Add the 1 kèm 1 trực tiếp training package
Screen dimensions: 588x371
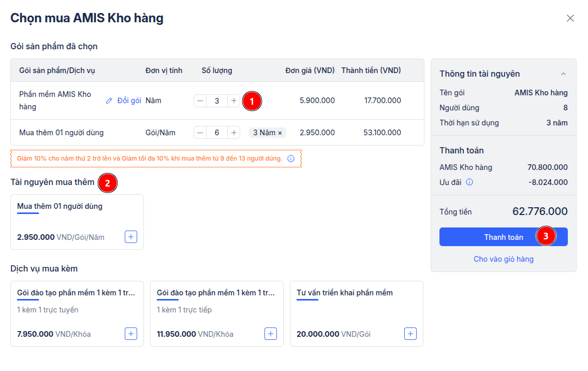click(x=271, y=334)
